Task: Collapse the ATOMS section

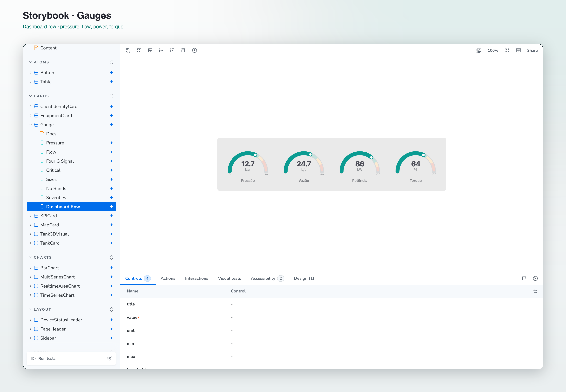Action: click(x=30, y=62)
